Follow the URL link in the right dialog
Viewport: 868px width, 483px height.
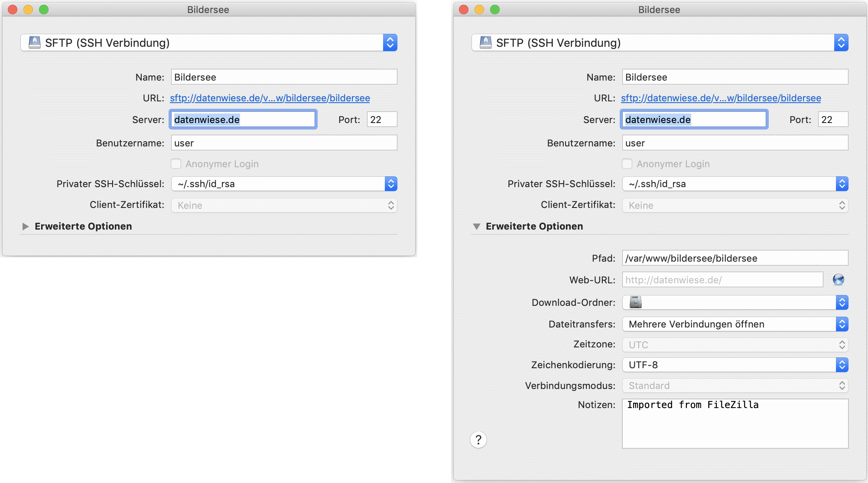720,98
